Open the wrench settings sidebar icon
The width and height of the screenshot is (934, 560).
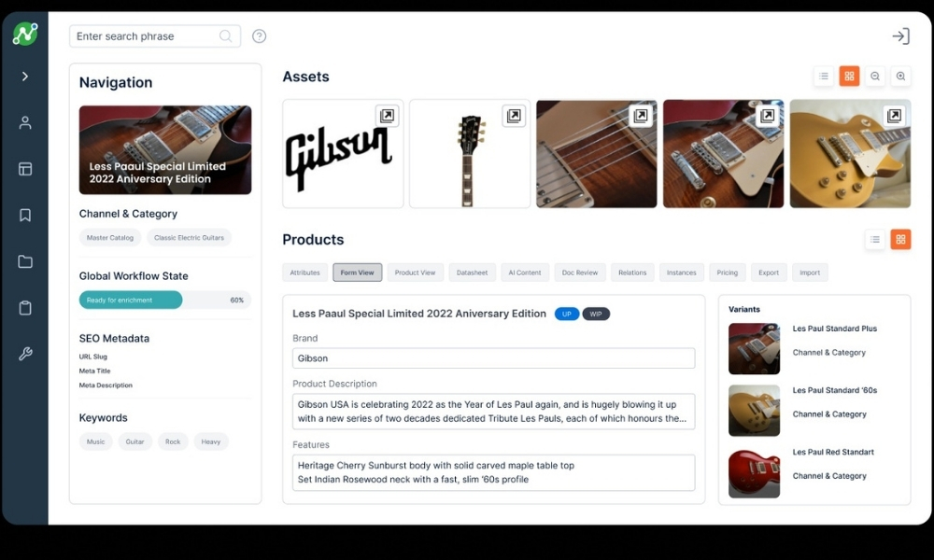(25, 354)
